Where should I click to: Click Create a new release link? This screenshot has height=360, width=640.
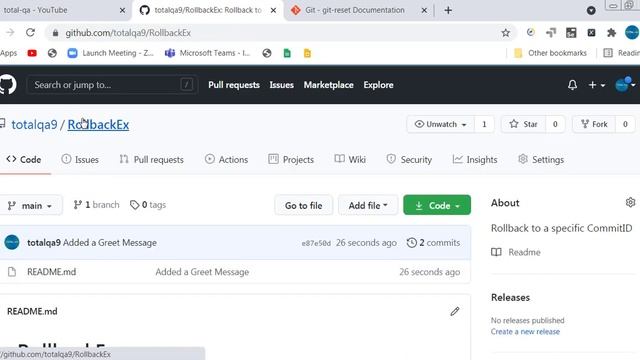[x=525, y=331]
